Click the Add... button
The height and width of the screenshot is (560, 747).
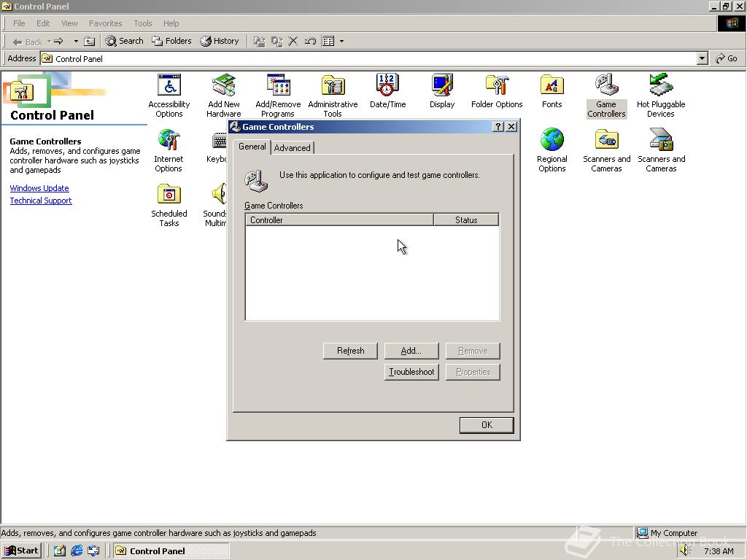(411, 351)
